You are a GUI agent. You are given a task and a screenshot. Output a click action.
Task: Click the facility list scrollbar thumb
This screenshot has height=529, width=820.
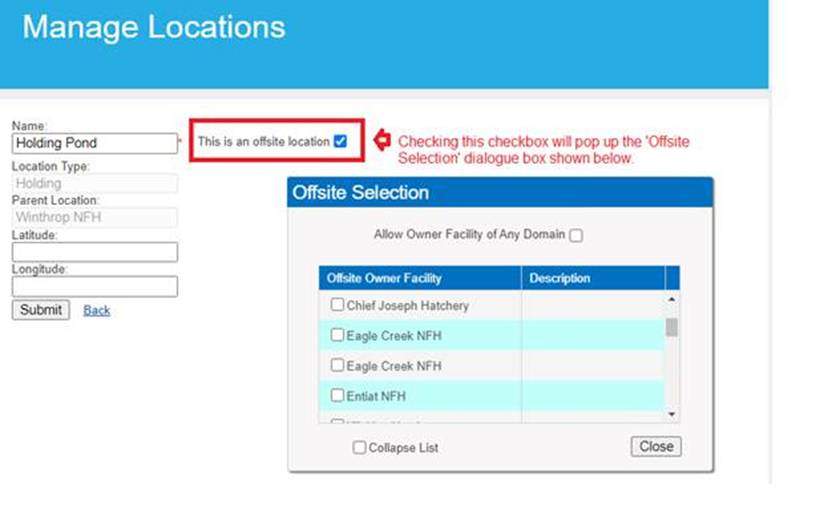(x=672, y=327)
